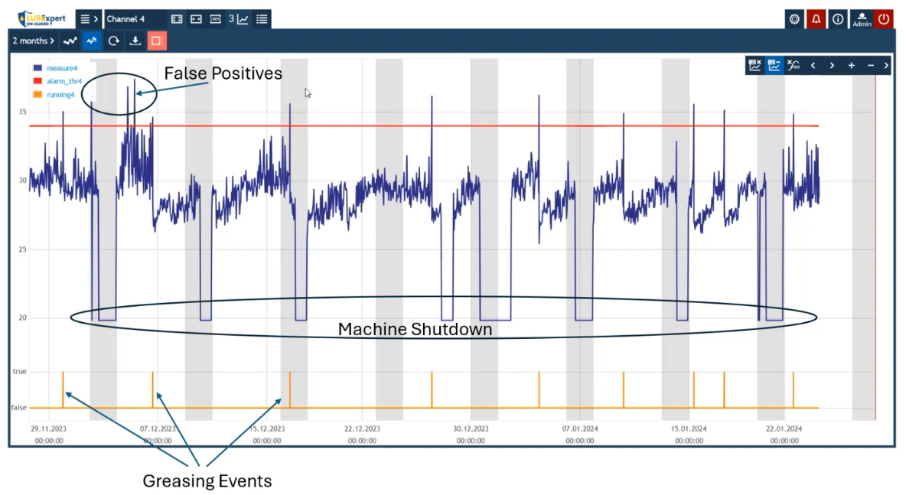Viewport: 906px width, 495px height.
Task: Click the refresh chart icon
Action: 113,41
